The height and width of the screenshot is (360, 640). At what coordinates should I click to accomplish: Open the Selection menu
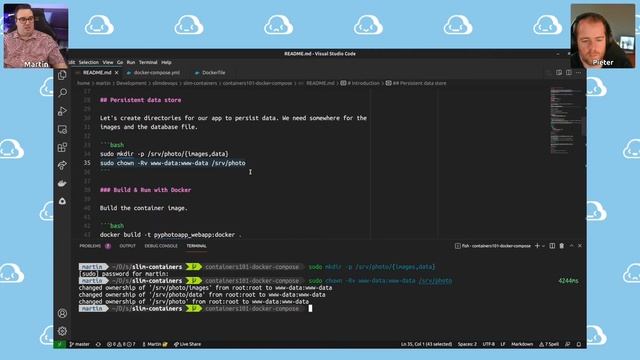coord(89,62)
